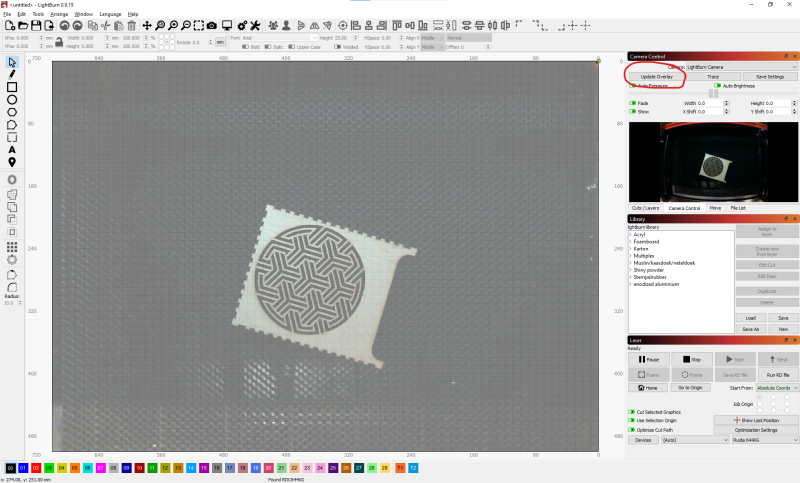Click the Redo arrow icon
This screenshot has width=800, height=483.
[x=78, y=26]
